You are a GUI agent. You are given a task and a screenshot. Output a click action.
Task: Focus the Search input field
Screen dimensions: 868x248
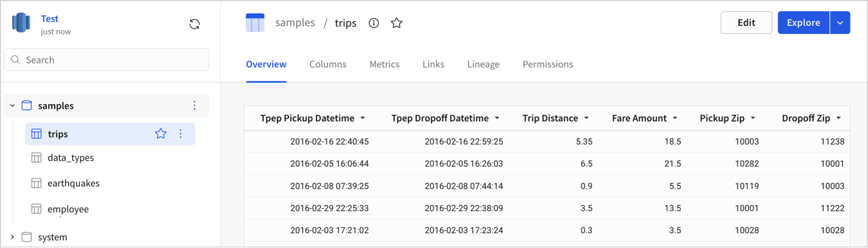coord(107,60)
